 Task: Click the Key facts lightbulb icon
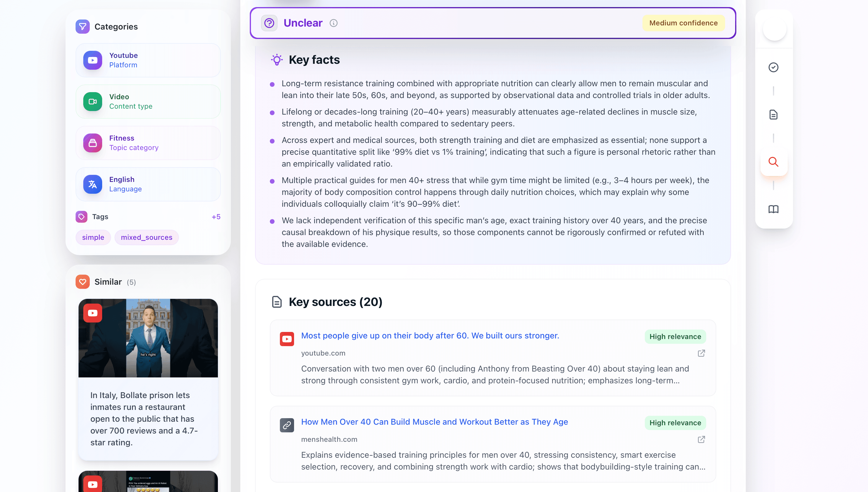click(277, 60)
